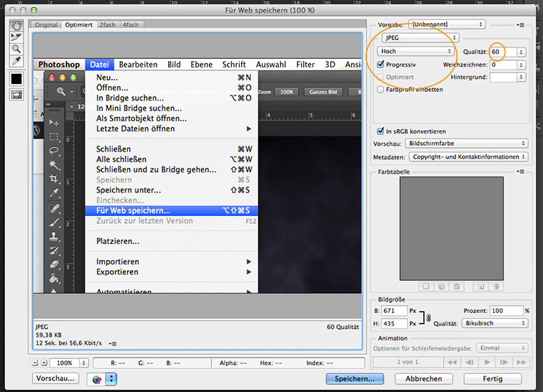
Task: Click the first frame animation button
Action: point(452,362)
